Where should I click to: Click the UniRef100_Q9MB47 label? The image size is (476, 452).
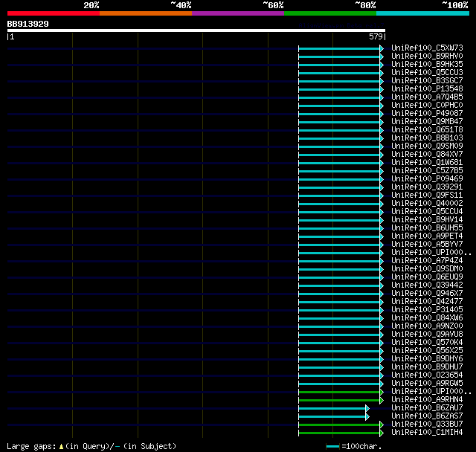(x=427, y=122)
